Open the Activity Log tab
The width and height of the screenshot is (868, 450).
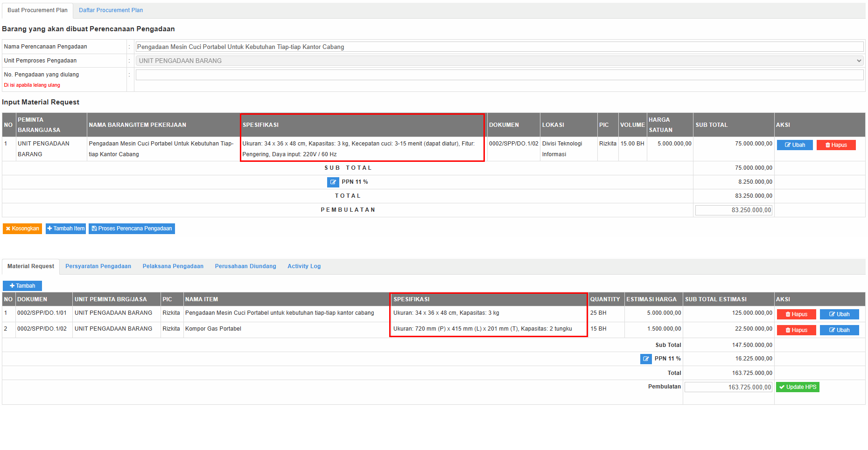click(304, 266)
